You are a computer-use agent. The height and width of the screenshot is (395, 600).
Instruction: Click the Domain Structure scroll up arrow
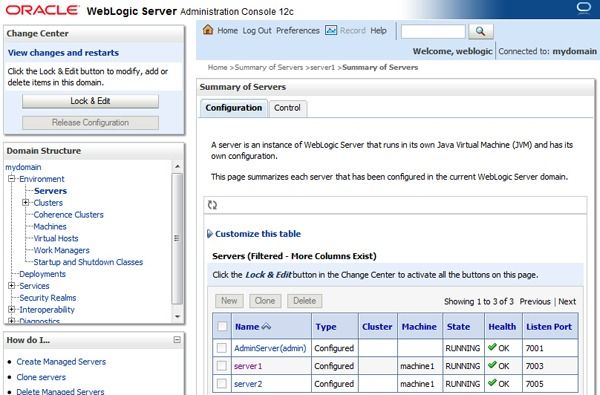pyautogui.click(x=177, y=166)
